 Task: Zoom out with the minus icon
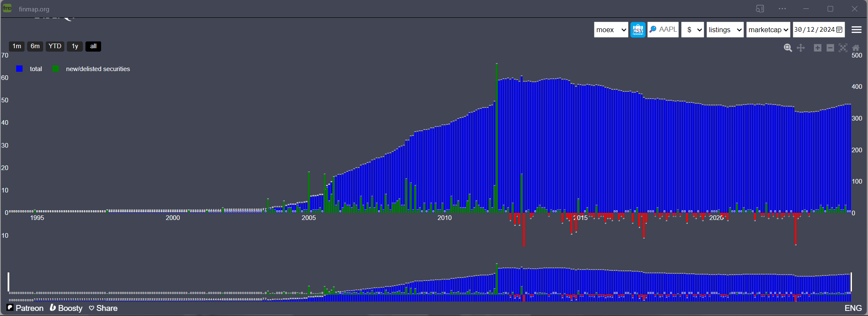coord(830,48)
